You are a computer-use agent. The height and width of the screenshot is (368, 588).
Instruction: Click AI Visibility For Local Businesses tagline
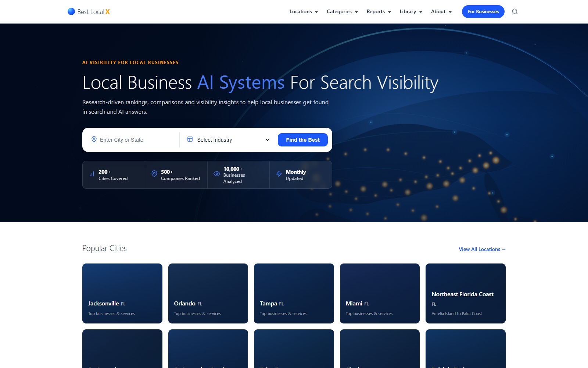[x=130, y=63]
